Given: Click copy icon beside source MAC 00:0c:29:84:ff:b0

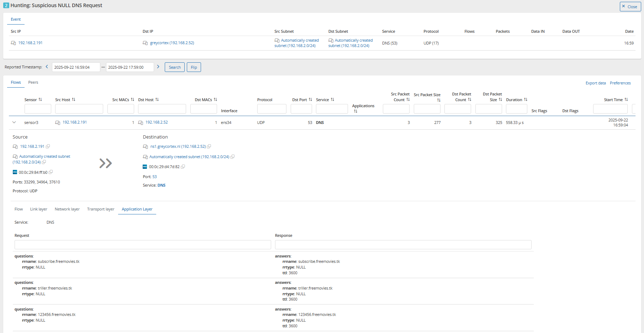Looking at the screenshot, I should 51,172.
